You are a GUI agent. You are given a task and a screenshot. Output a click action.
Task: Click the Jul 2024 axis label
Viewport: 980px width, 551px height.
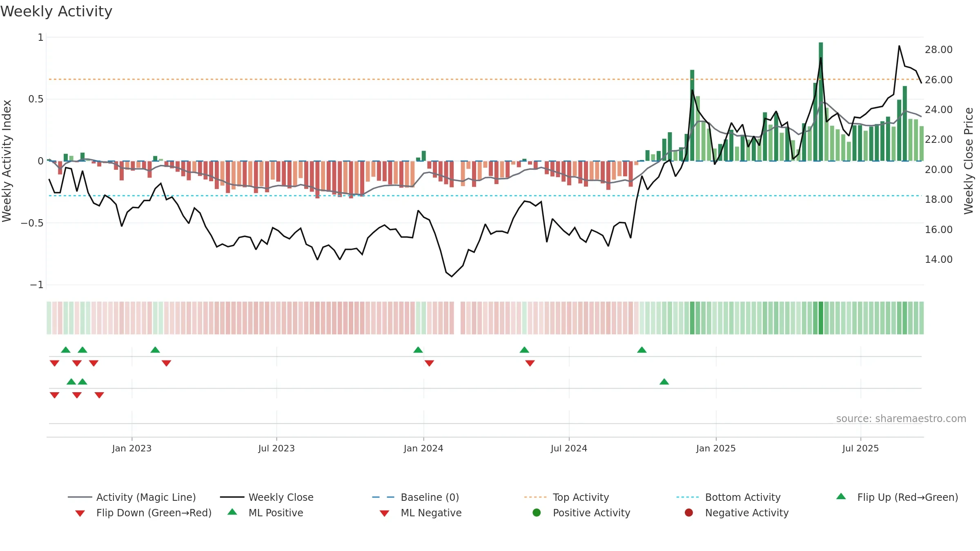click(x=569, y=448)
